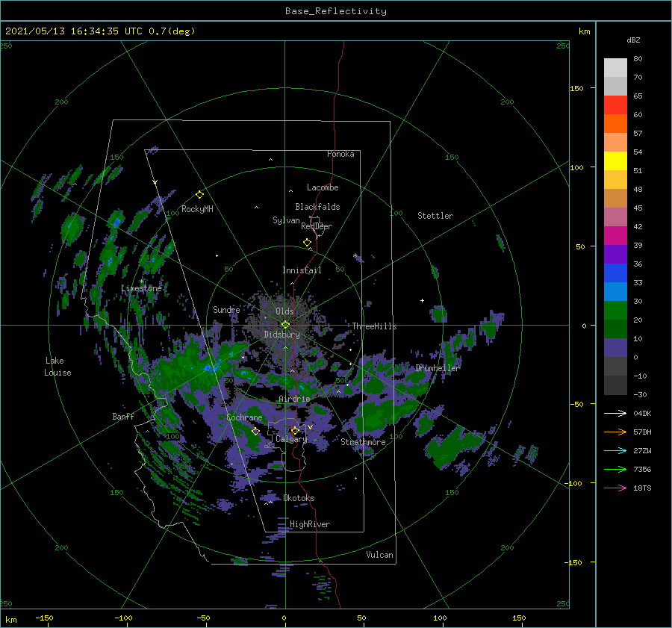
Task: Click the 150 tick on bottom axis
Action: tap(519, 618)
